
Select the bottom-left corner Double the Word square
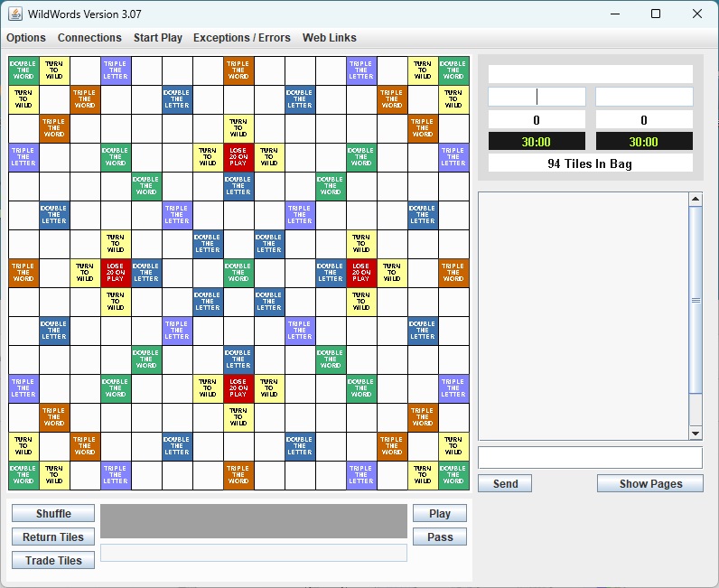pyautogui.click(x=23, y=475)
